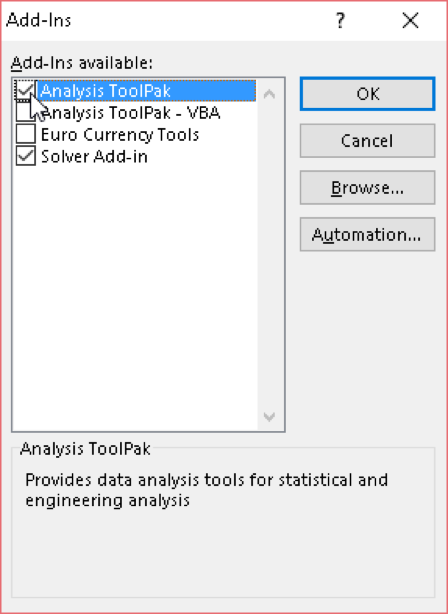The image size is (448, 614).
Task: Open the Browse... file picker
Action: pyautogui.click(x=367, y=188)
